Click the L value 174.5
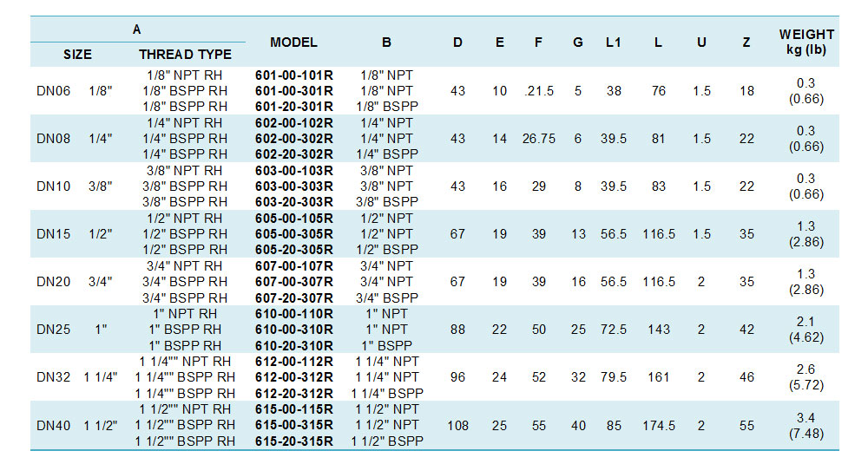Image resolution: width=868 pixels, height=464 pixels. 659,425
